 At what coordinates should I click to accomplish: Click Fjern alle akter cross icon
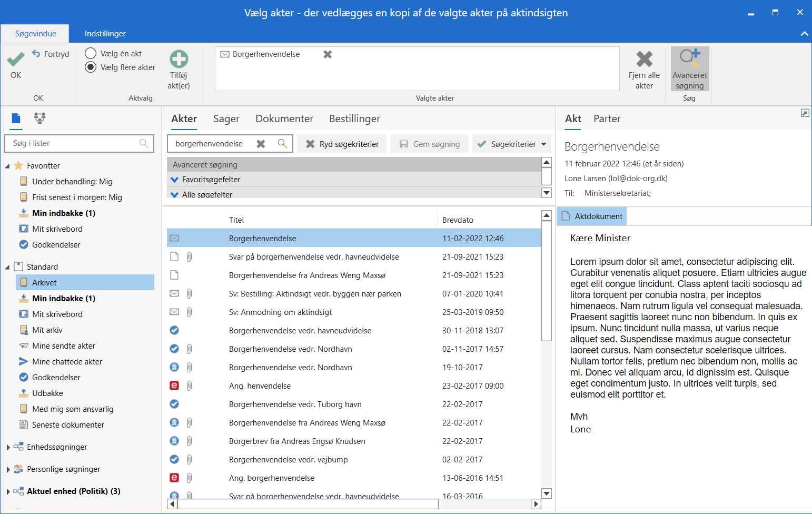point(644,59)
